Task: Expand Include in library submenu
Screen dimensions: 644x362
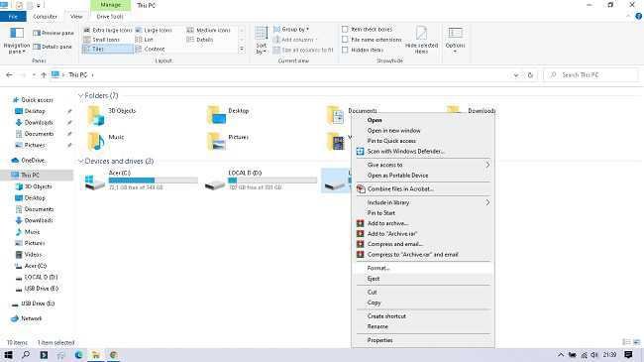Action: coord(423,202)
